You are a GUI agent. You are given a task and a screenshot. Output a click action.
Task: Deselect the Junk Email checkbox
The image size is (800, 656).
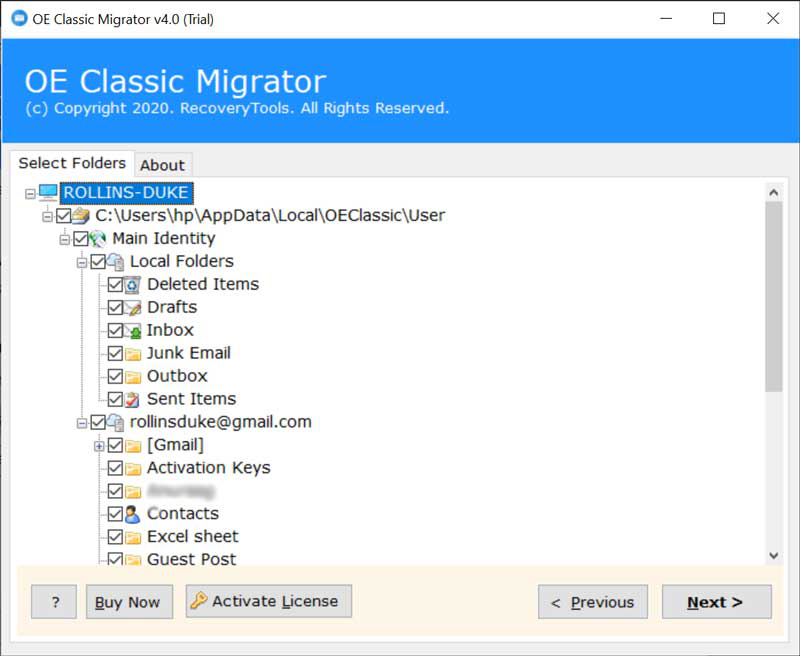click(115, 354)
